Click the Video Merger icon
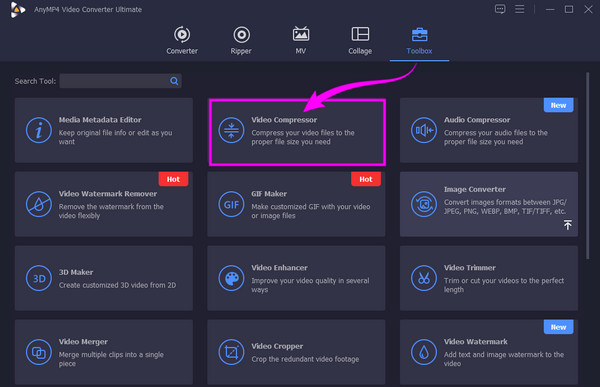600x387 pixels. click(39, 352)
